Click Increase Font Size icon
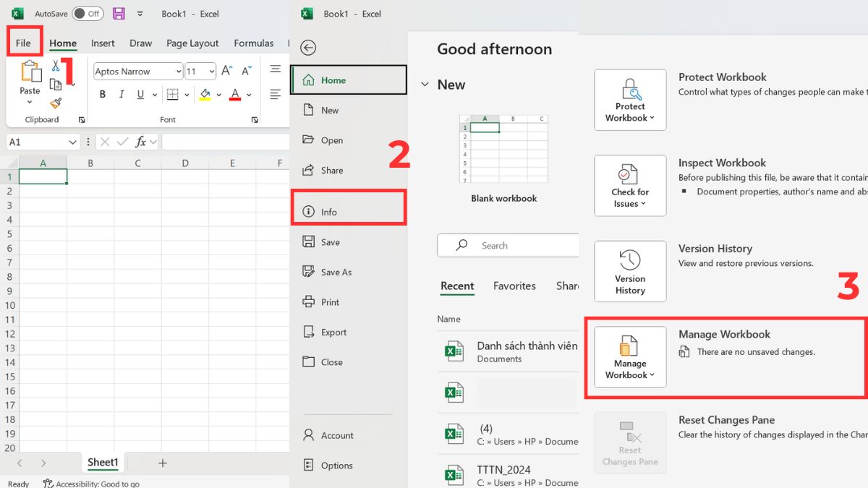The width and height of the screenshot is (868, 488). tap(227, 71)
